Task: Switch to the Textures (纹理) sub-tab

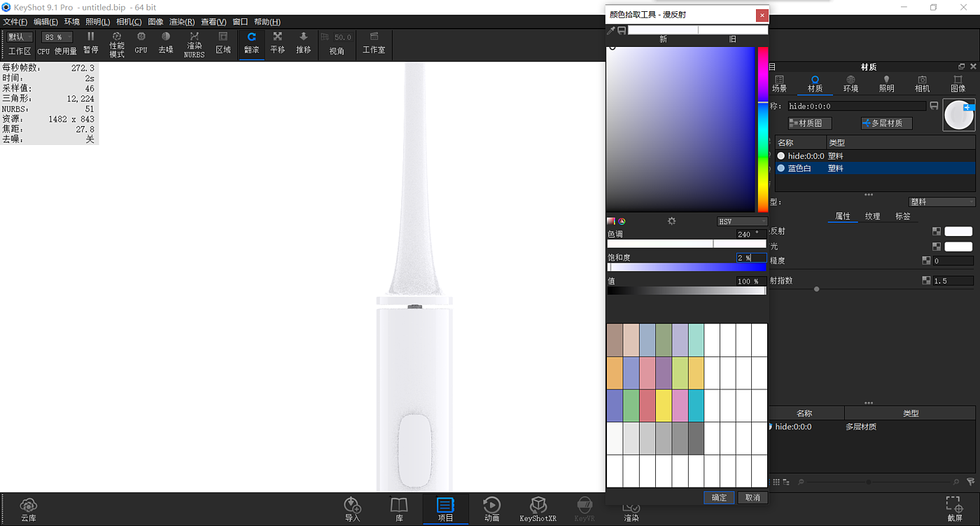Action: (x=872, y=216)
